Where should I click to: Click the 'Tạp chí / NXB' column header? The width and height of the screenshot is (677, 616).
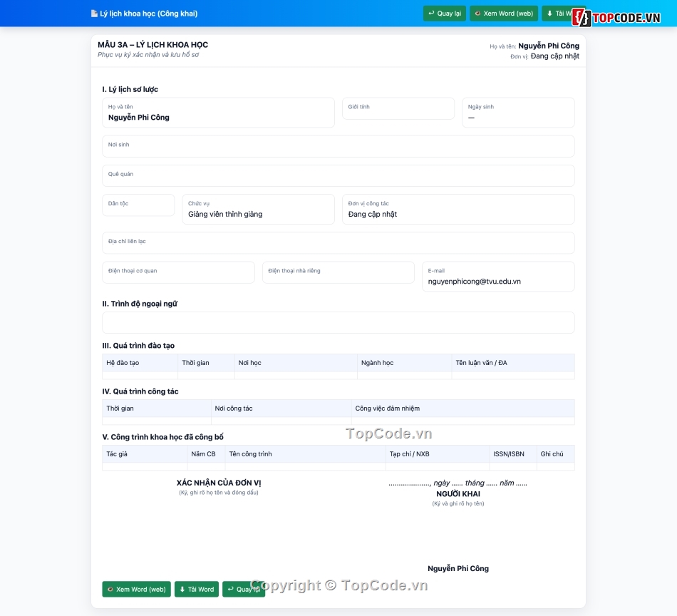coord(438,454)
